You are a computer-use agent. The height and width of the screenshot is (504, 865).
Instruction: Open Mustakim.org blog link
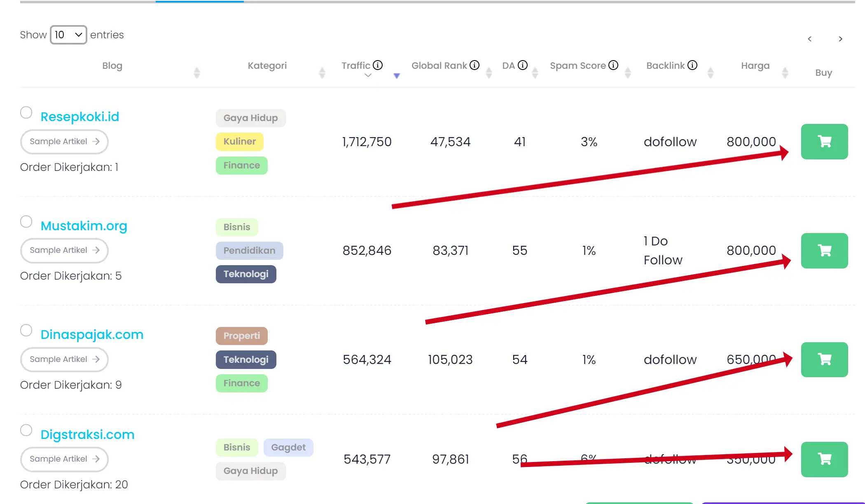click(84, 226)
